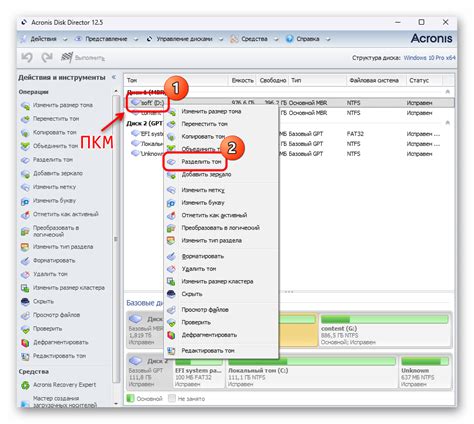Screen dimensions: 474x424
Task: Click the FAT32 file system cell
Action: pyautogui.click(x=355, y=134)
